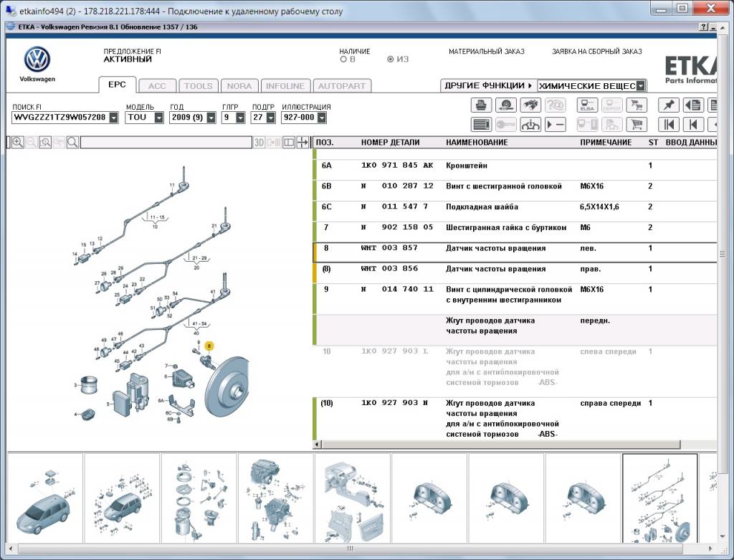Open the ПОДГР subgroup dropdown
The height and width of the screenshot is (560, 734).
pyautogui.click(x=270, y=118)
